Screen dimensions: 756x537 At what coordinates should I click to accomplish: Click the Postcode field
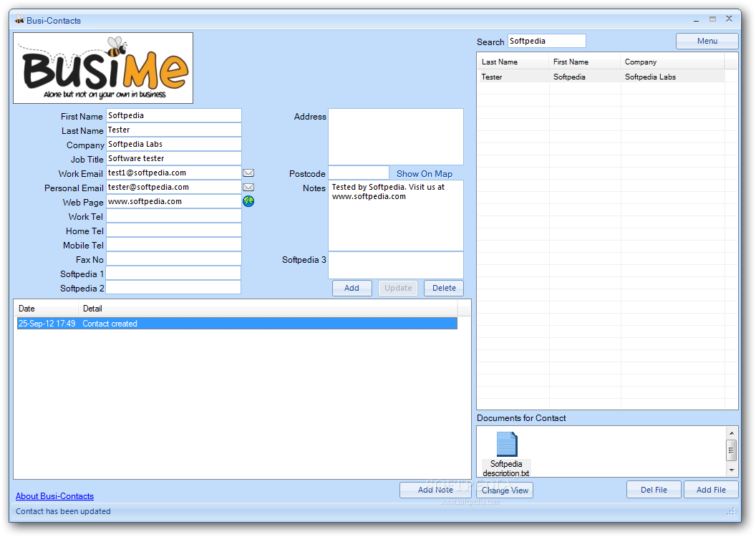coord(359,173)
